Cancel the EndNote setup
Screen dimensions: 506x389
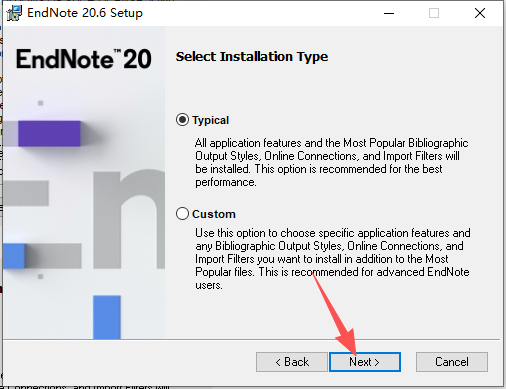coord(452,362)
